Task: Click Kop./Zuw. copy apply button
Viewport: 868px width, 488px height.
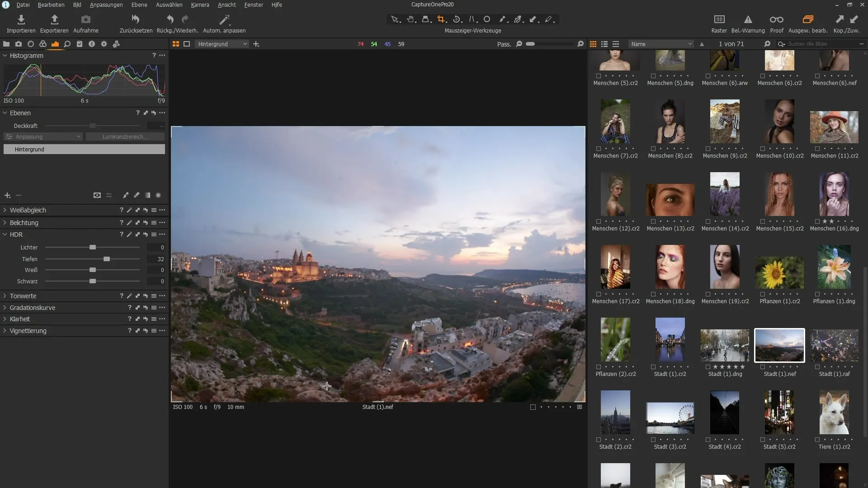Action: 846,19
